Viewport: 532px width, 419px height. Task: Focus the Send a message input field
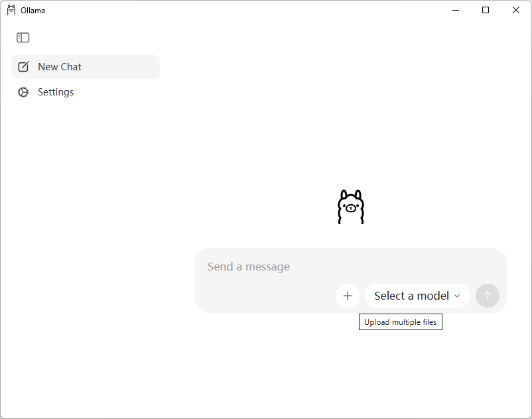point(350,267)
